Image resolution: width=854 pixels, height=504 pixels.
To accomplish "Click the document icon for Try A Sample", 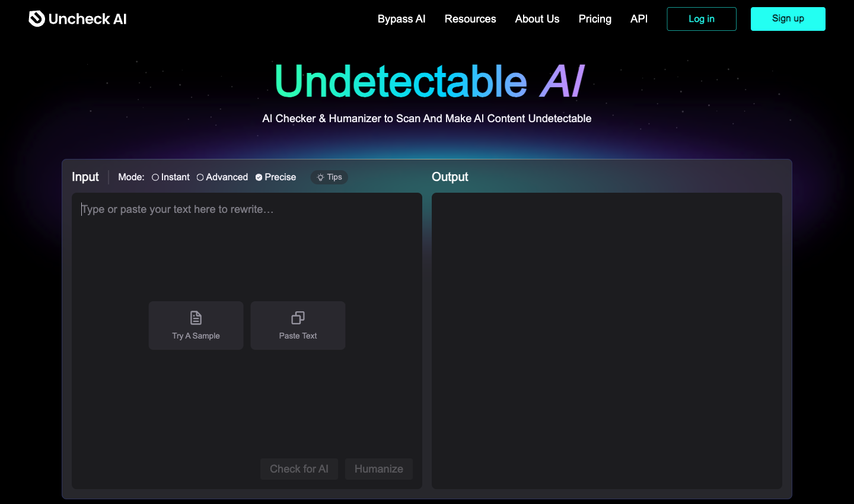I will point(196,318).
